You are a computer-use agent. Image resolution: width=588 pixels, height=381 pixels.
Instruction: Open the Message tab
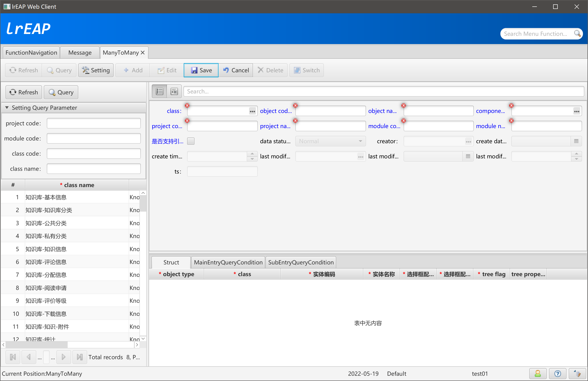pos(80,53)
